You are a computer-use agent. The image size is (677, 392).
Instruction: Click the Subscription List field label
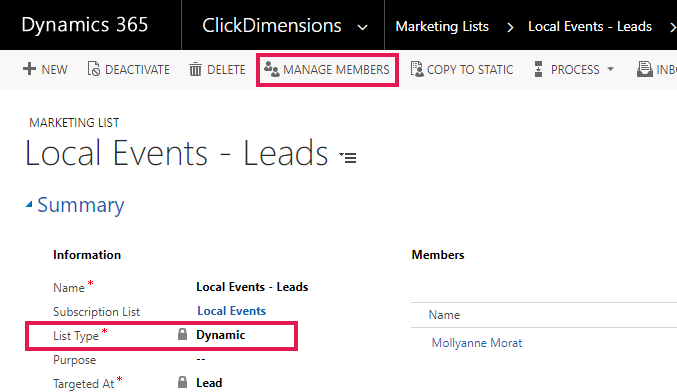(96, 312)
